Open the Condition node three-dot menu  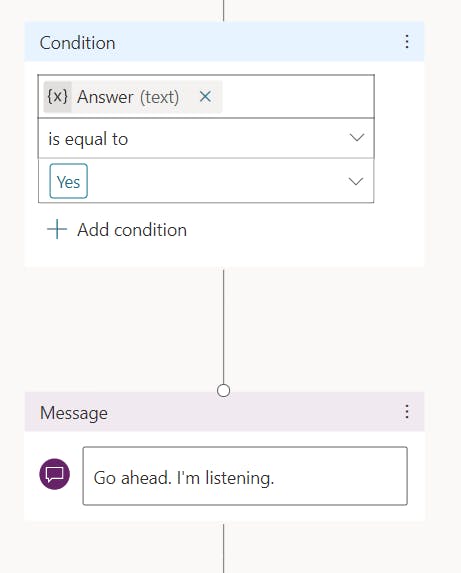click(x=407, y=42)
